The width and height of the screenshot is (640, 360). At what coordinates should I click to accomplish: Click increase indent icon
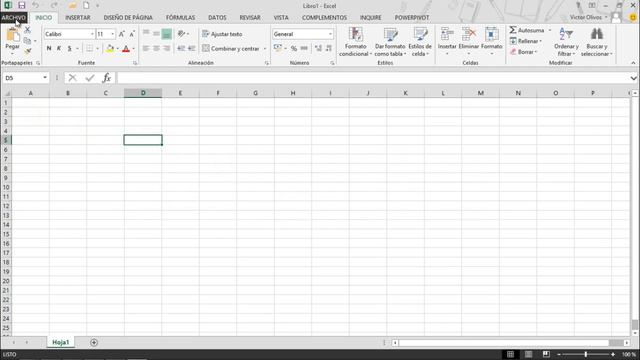click(191, 49)
